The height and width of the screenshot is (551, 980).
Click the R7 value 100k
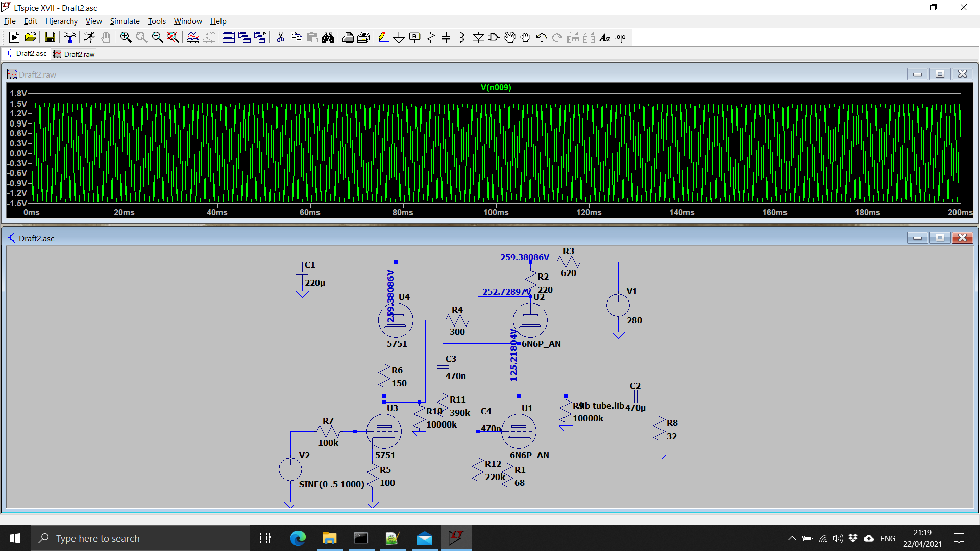(328, 443)
